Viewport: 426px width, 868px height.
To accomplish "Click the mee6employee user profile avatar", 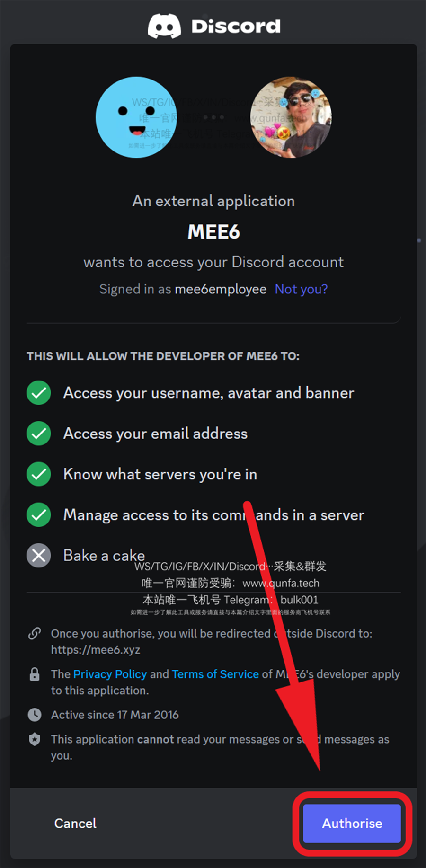I will [291, 117].
